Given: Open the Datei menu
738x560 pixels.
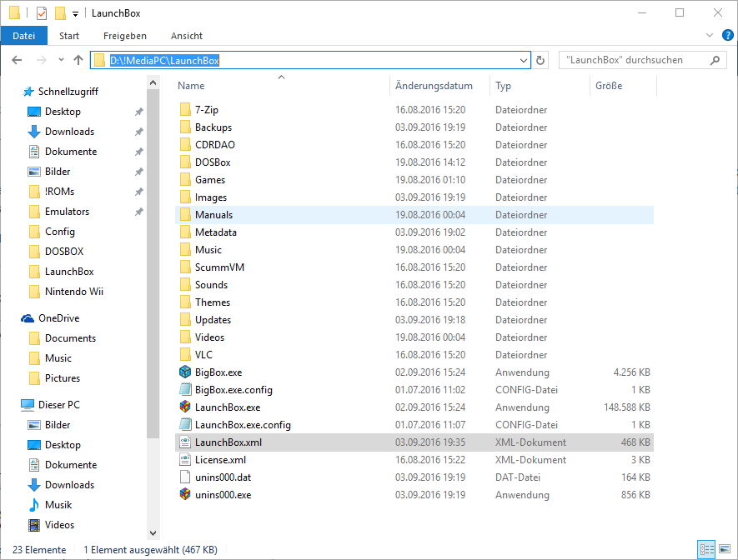Looking at the screenshot, I should (x=24, y=36).
